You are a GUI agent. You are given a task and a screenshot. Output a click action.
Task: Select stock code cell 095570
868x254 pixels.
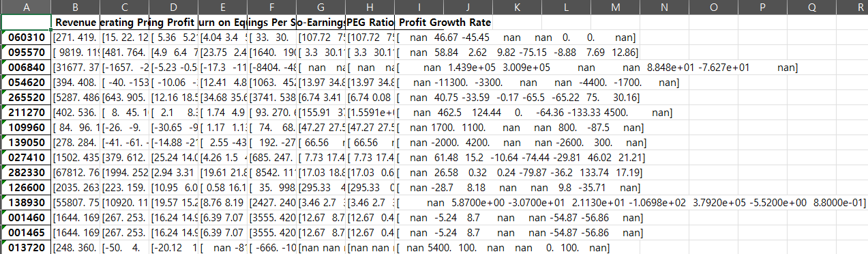click(x=26, y=52)
